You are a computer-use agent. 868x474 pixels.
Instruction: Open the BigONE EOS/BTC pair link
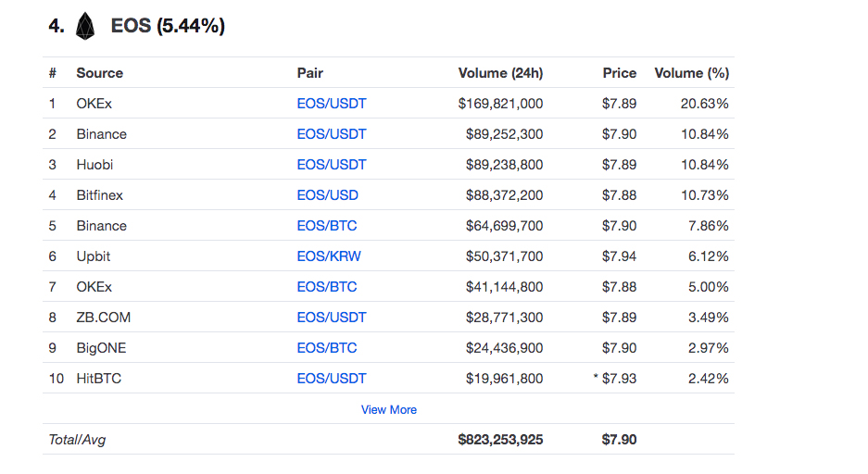(x=327, y=348)
